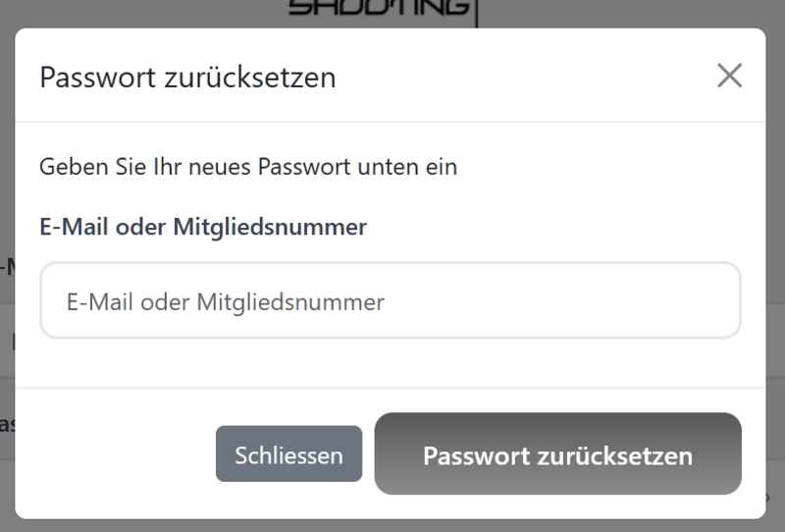Click the E-Mail oder Mitgliedsnummer input field

coord(390,301)
